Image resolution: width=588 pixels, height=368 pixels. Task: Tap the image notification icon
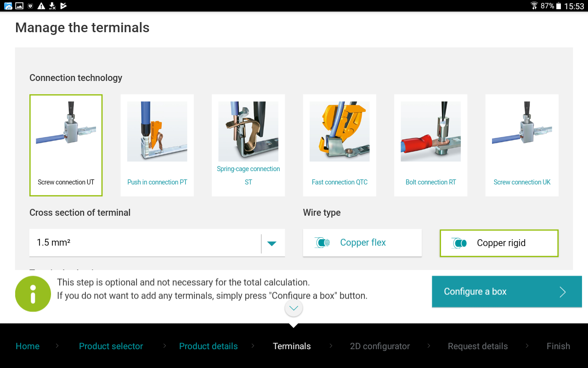tap(19, 6)
